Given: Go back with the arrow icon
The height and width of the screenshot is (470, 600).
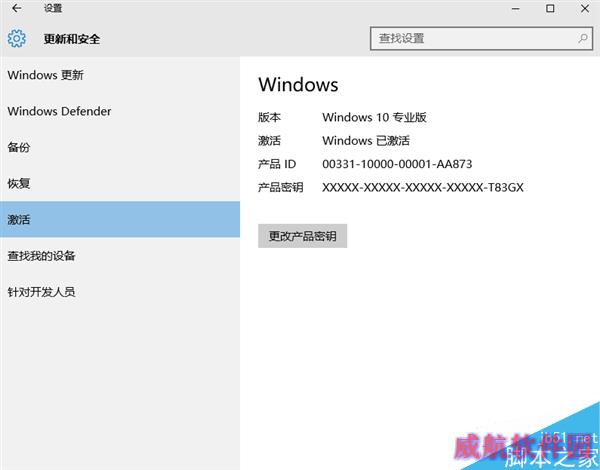Looking at the screenshot, I should point(16,8).
